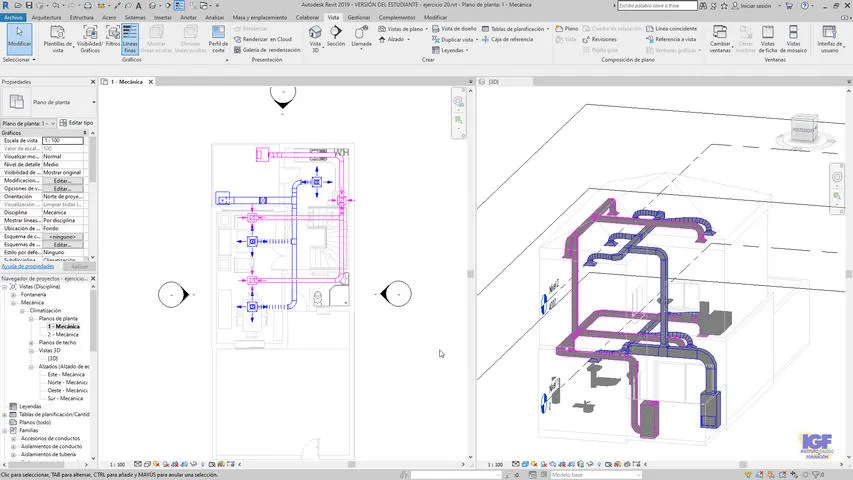Select 2 - Mecánica floor plan
The width and height of the screenshot is (853, 480).
63,335
